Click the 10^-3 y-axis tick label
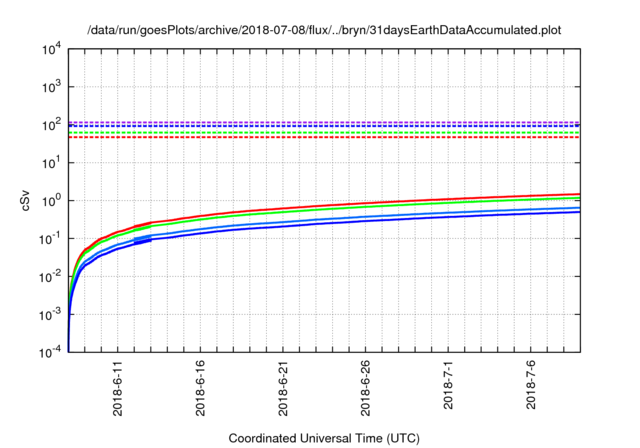 50,315
